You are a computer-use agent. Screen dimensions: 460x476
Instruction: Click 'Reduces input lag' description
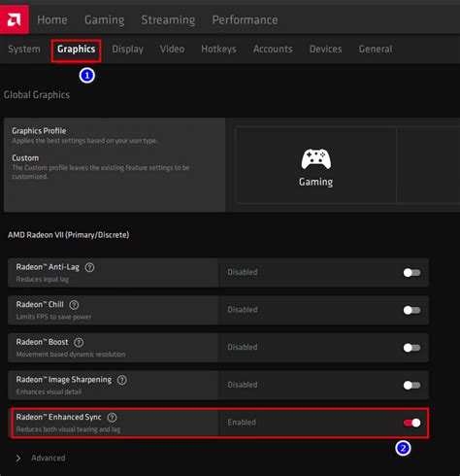pyautogui.click(x=43, y=280)
